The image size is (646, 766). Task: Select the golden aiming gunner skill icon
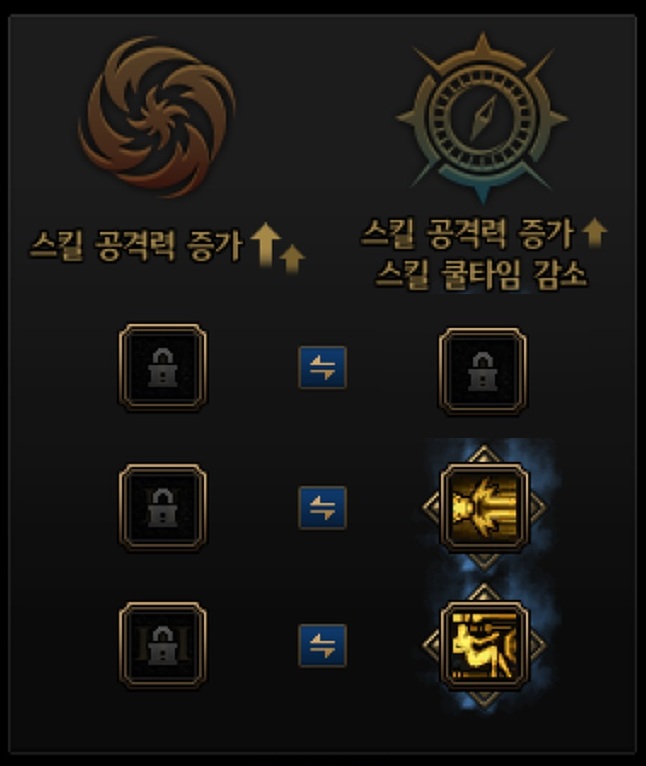484,645
